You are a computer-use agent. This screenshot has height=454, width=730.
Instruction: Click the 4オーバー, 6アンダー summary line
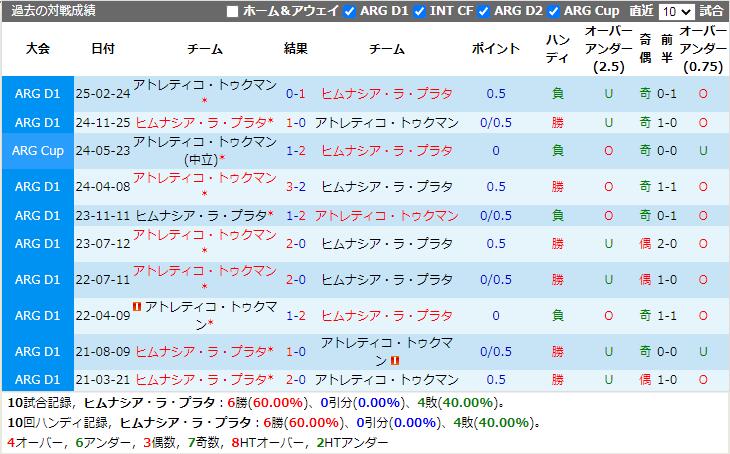point(197,442)
